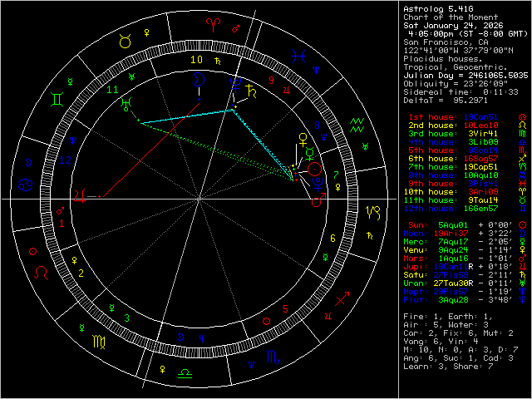Click the 'Fire: 1, Earth: 1,' element line

[448, 317]
